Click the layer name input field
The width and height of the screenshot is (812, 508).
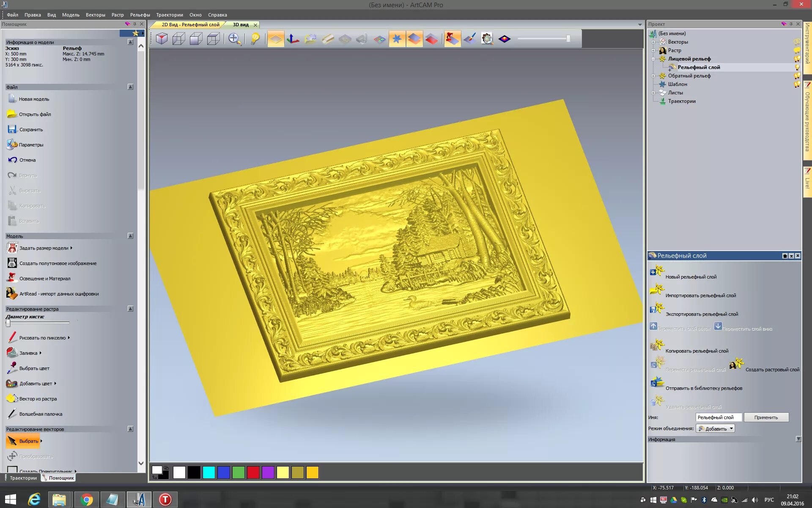click(x=718, y=417)
